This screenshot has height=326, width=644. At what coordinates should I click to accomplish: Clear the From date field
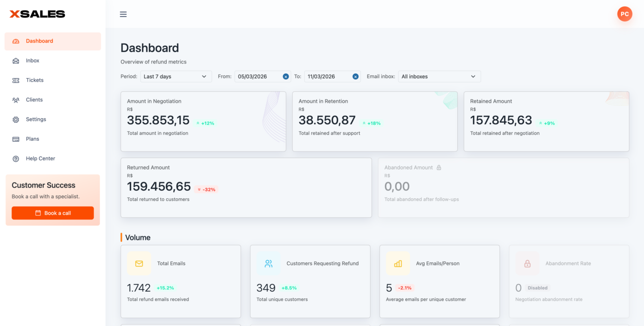286,76
